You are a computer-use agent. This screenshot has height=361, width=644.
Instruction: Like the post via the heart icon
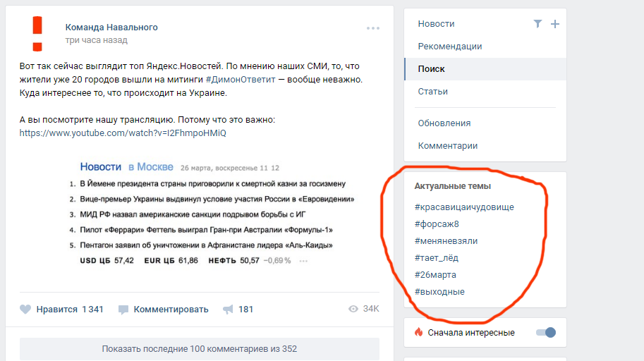click(25, 310)
